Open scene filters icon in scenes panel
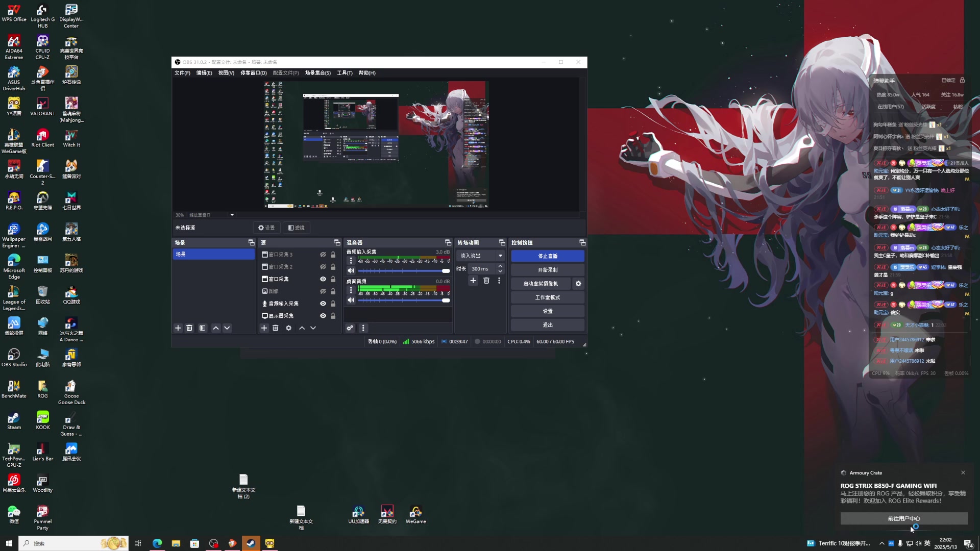Screen dimensions: 980x551 click(x=203, y=328)
